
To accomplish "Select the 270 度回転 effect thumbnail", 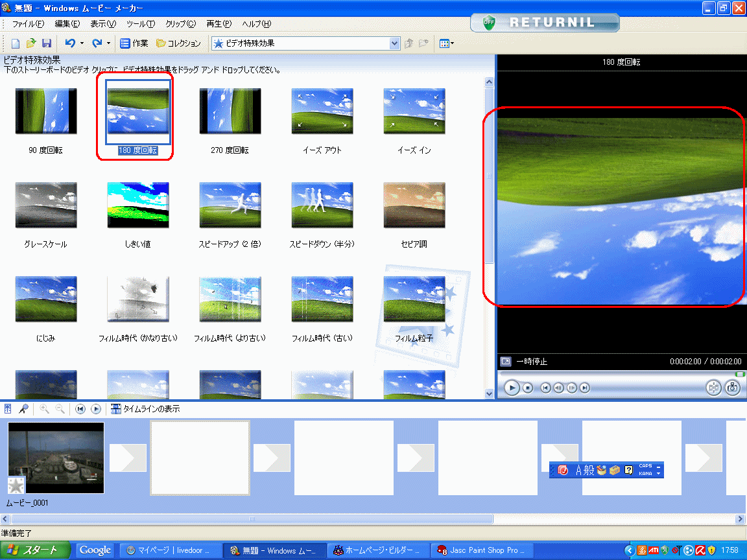I will (x=230, y=111).
